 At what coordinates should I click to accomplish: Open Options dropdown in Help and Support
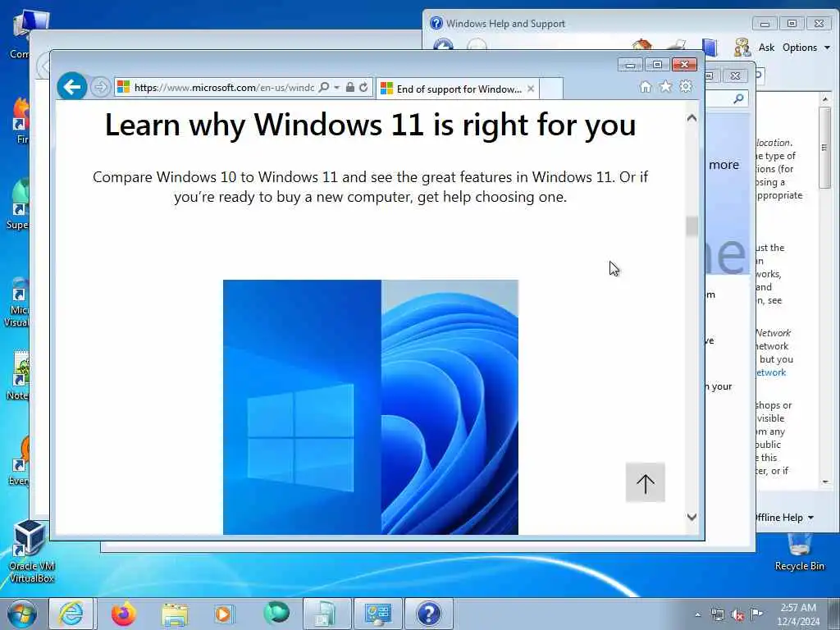pyautogui.click(x=806, y=47)
